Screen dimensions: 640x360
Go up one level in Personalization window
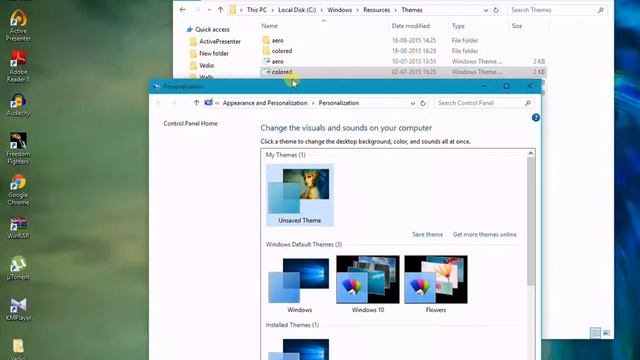196,103
